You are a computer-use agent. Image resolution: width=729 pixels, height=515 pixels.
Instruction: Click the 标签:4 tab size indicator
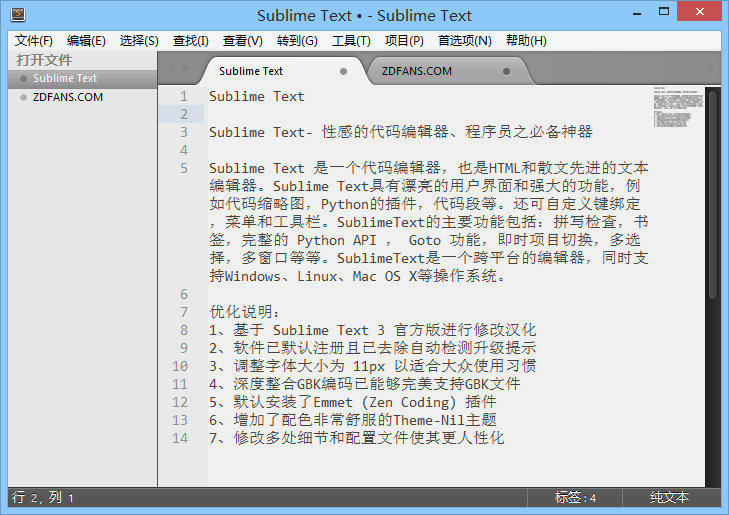pyautogui.click(x=576, y=498)
